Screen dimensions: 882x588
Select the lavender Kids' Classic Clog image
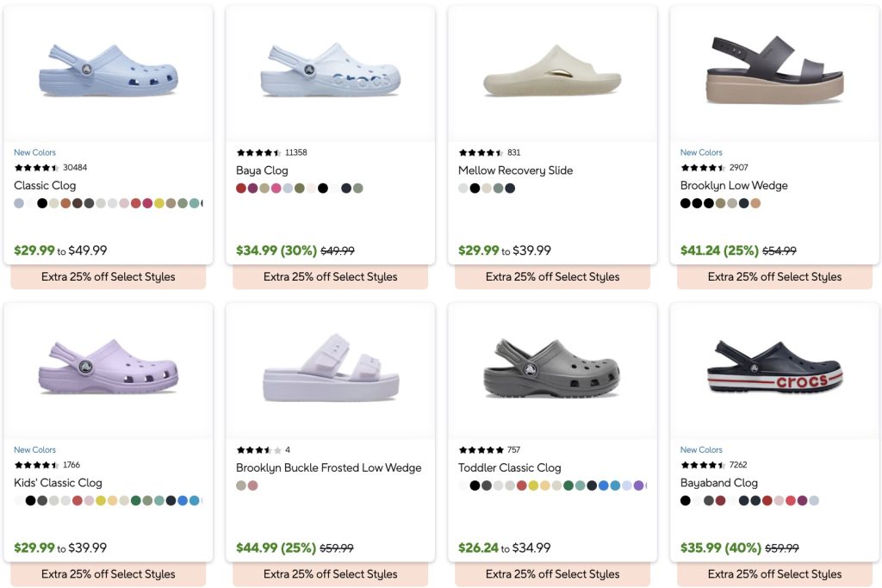[109, 368]
